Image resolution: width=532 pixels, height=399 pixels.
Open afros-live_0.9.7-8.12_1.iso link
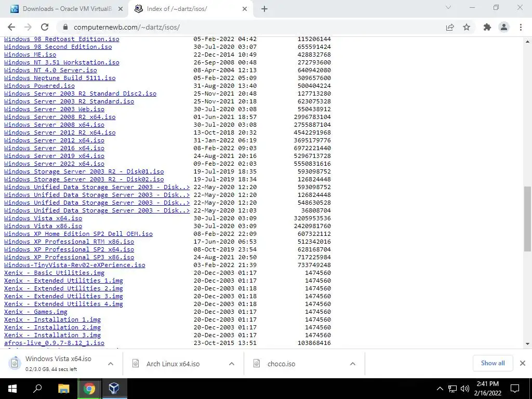pos(54,343)
